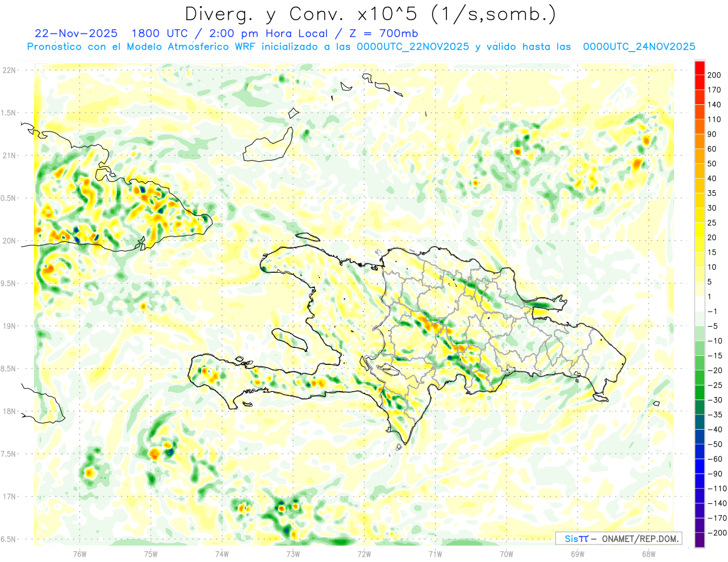Click the white swatch between 1 and -1
The width and height of the screenshot is (728, 562).
tap(700, 304)
